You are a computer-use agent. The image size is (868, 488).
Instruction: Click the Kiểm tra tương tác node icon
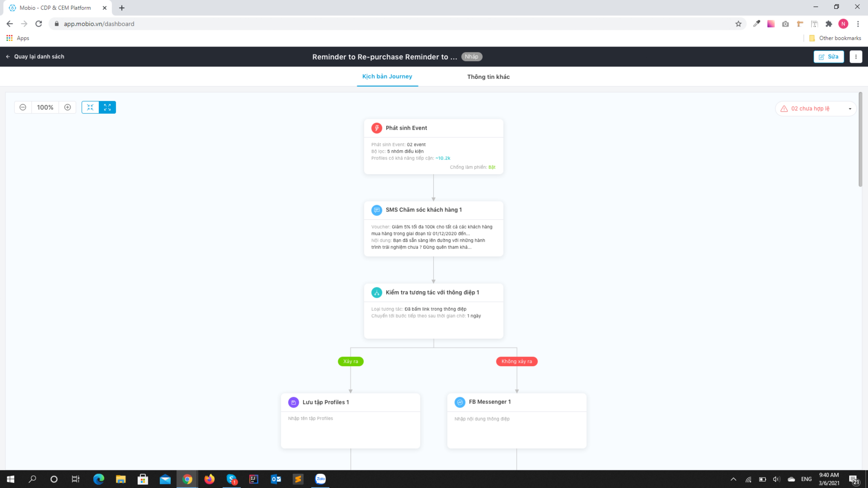coord(376,292)
